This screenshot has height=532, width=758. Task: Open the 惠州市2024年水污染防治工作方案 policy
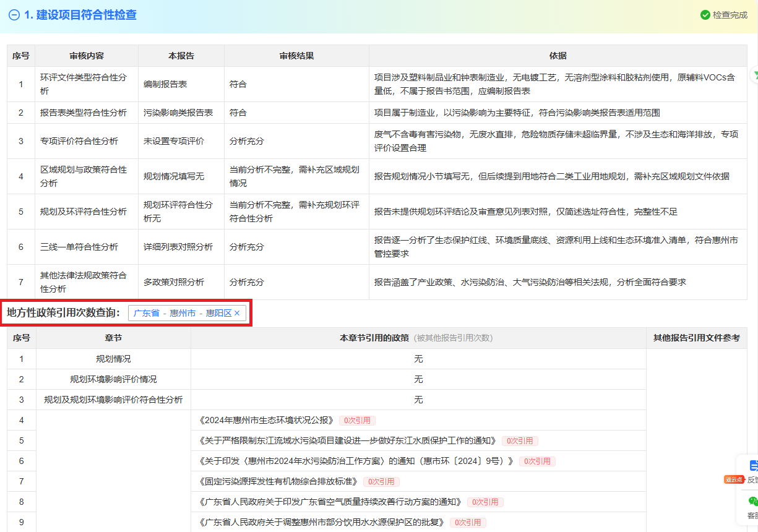(356, 461)
